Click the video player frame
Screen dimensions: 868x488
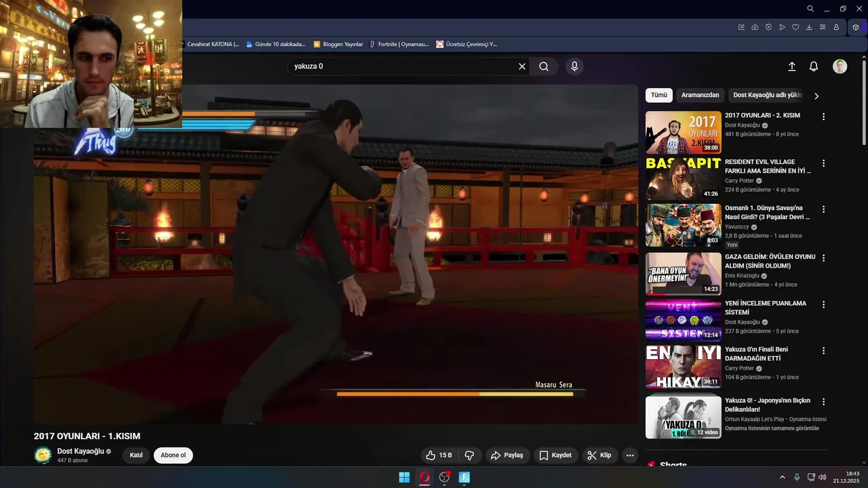(x=336, y=254)
